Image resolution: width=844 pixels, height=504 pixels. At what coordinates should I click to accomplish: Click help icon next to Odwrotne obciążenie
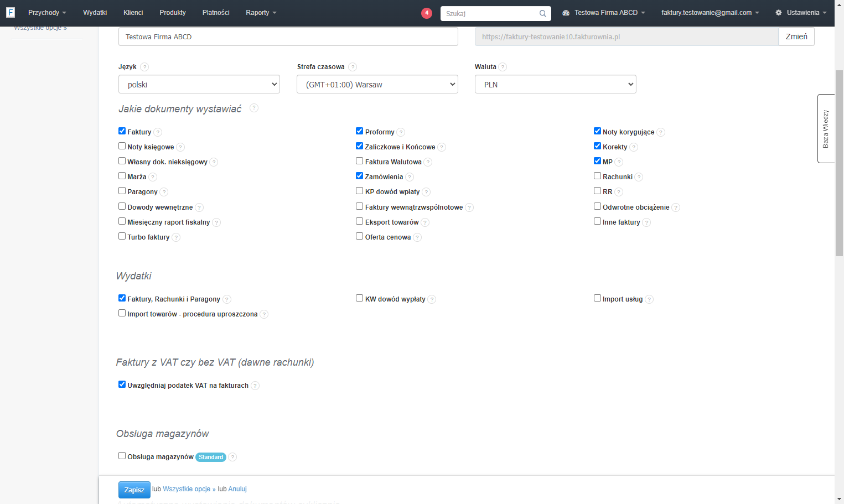pyautogui.click(x=676, y=207)
